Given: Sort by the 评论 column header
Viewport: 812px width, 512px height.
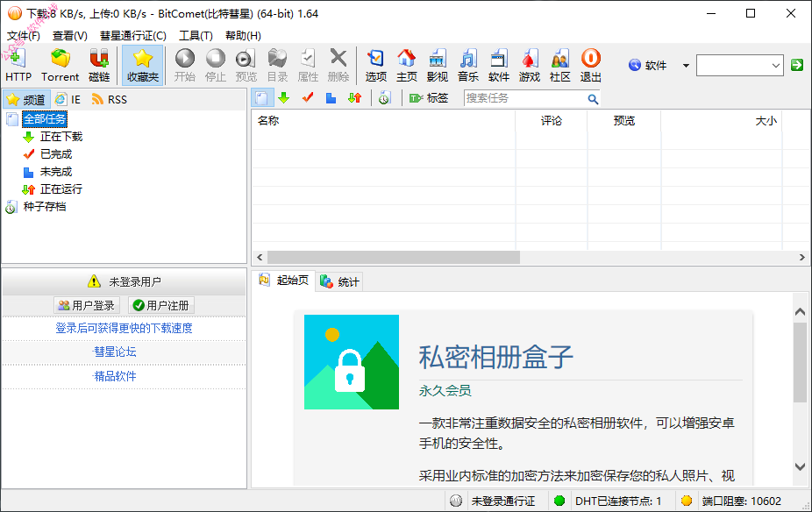Looking at the screenshot, I should tap(551, 121).
